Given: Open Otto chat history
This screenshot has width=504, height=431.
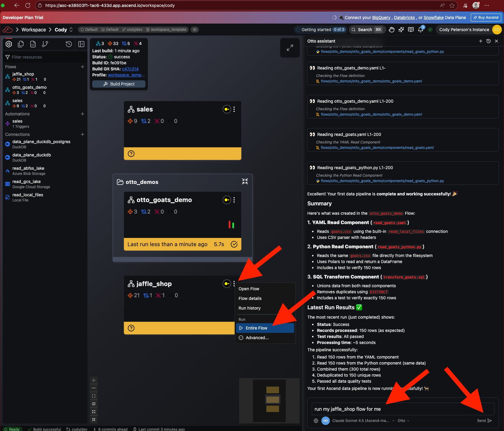Looking at the screenshot, I should [x=489, y=41].
